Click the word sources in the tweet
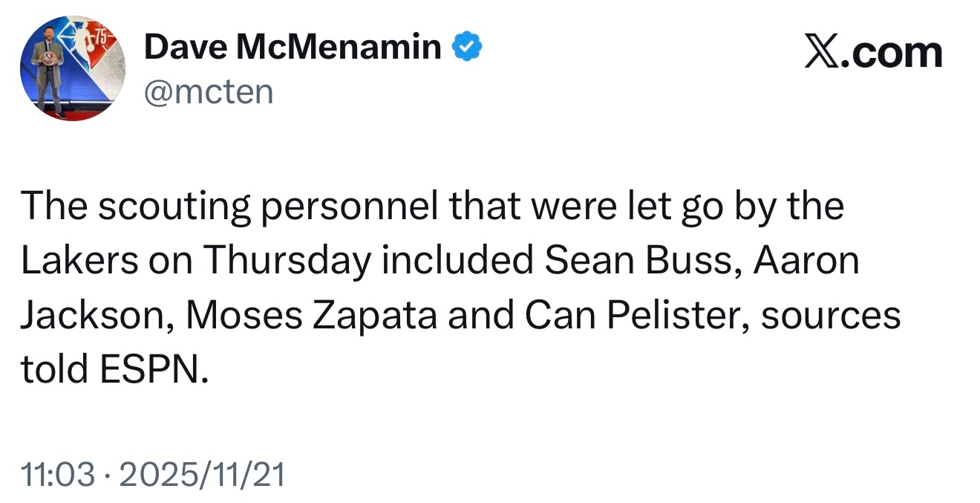 [x=831, y=316]
